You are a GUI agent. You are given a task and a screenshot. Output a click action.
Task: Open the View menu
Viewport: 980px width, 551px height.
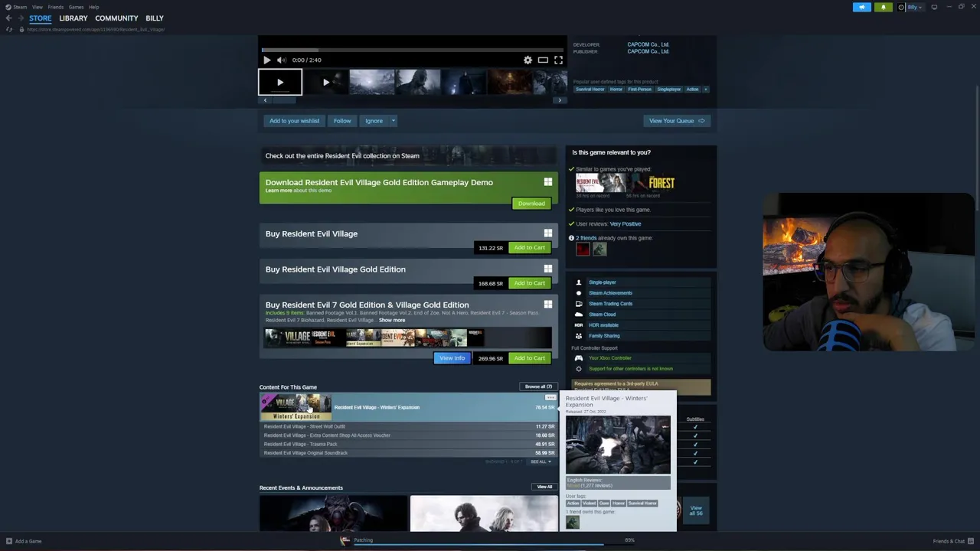[x=37, y=7]
